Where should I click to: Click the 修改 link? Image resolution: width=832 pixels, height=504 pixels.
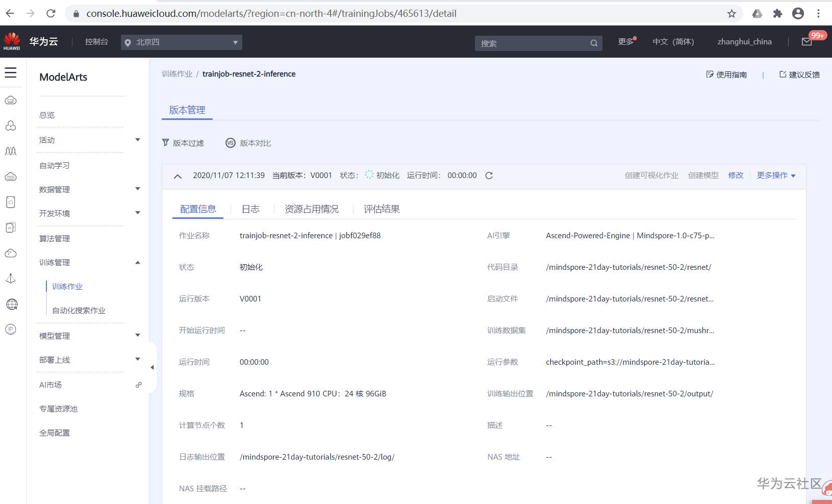pyautogui.click(x=736, y=175)
